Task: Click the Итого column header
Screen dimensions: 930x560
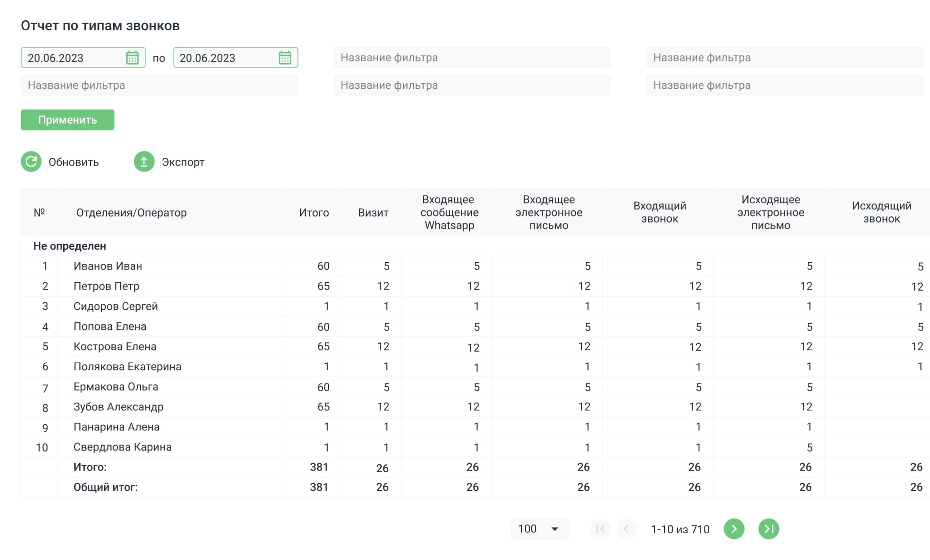Action: click(314, 213)
